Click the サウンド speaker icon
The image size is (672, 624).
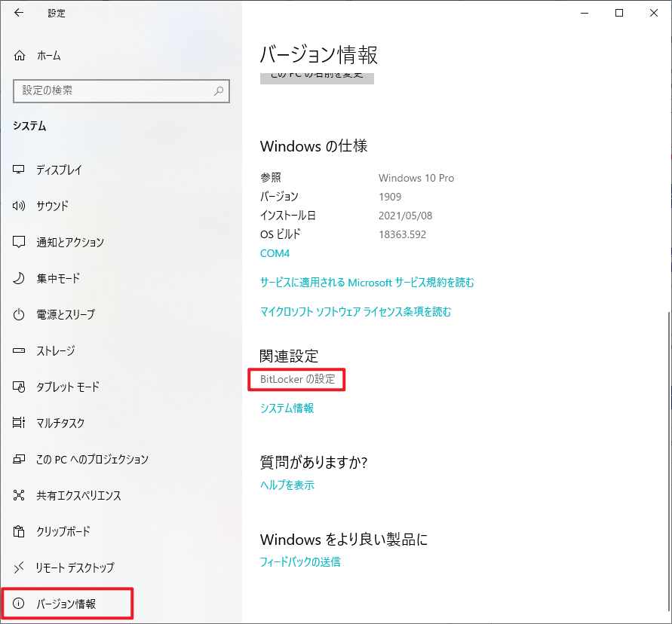tap(18, 206)
